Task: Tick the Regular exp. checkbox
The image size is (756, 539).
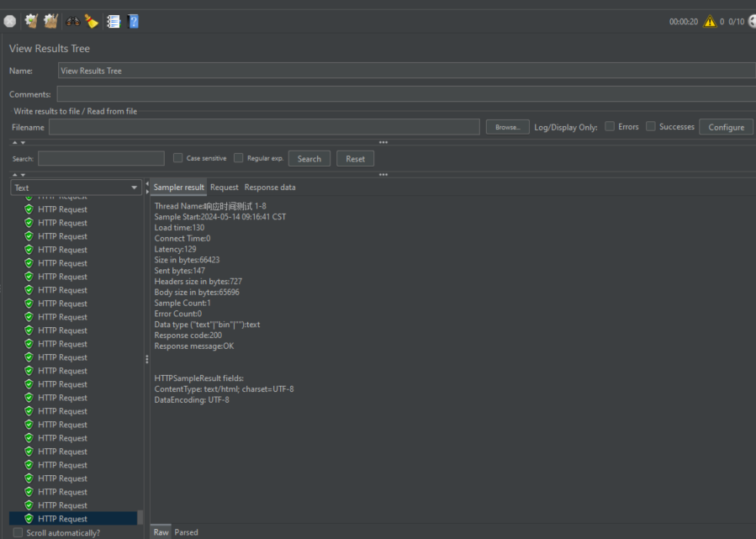Action: pos(239,158)
